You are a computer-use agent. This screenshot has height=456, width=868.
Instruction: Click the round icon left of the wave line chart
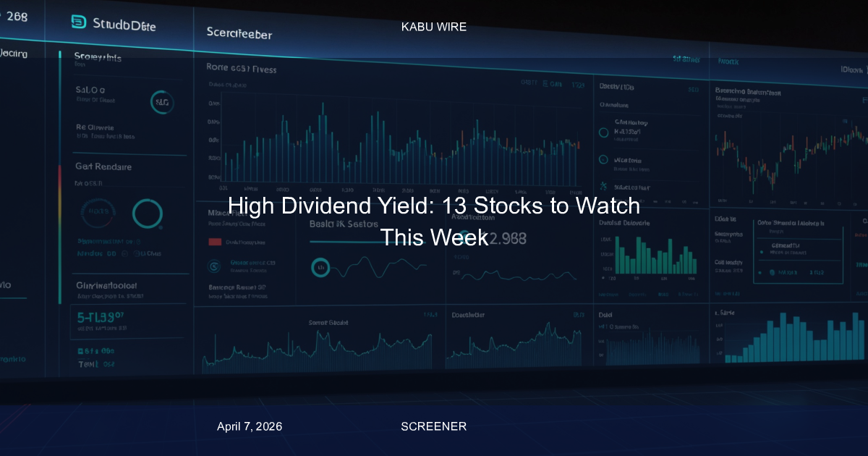click(x=320, y=269)
